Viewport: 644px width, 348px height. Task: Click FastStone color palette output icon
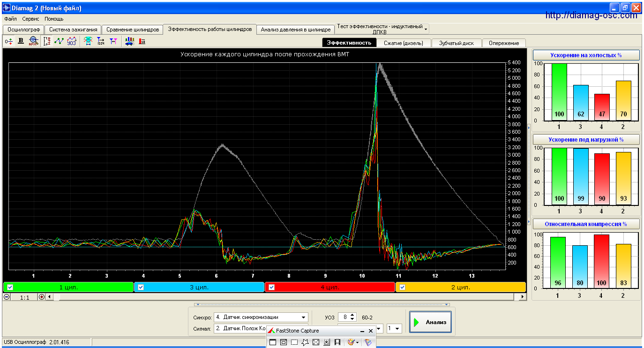pyautogui.click(x=351, y=342)
